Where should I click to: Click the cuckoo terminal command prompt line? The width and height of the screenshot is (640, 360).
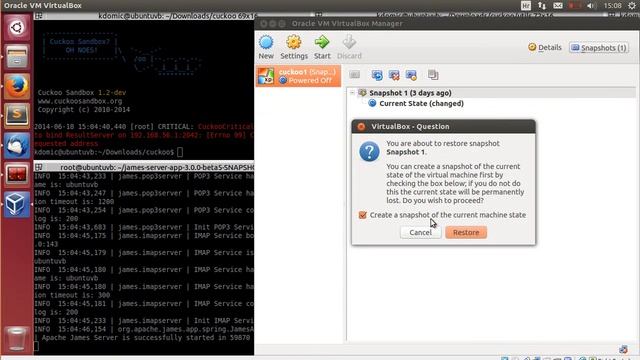108,152
